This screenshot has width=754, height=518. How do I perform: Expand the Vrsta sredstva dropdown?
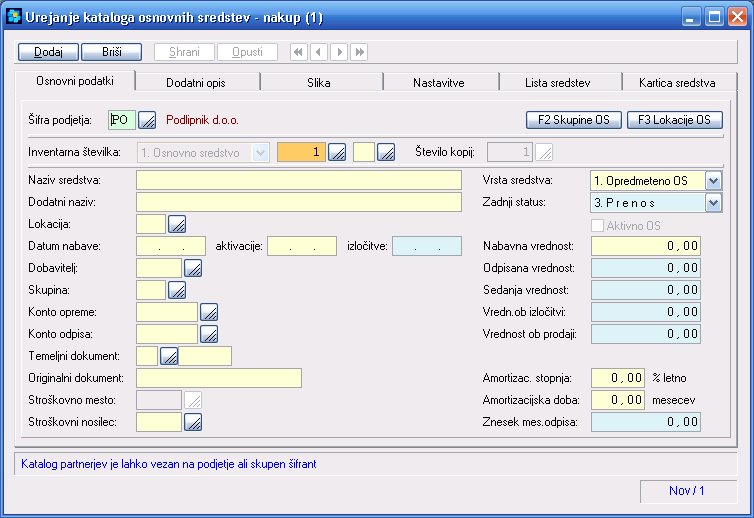(713, 181)
